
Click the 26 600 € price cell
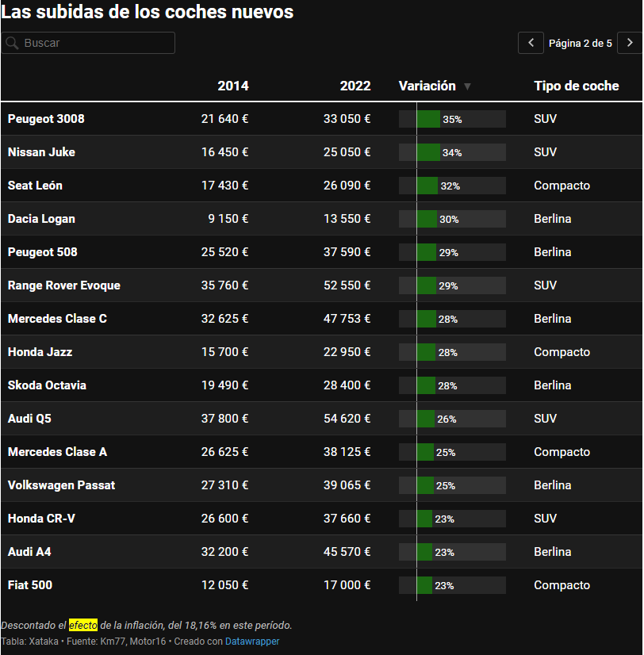(x=224, y=519)
